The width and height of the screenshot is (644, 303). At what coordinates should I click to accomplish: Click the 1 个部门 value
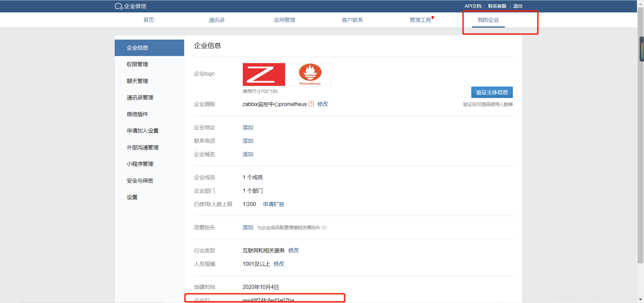pos(253,191)
